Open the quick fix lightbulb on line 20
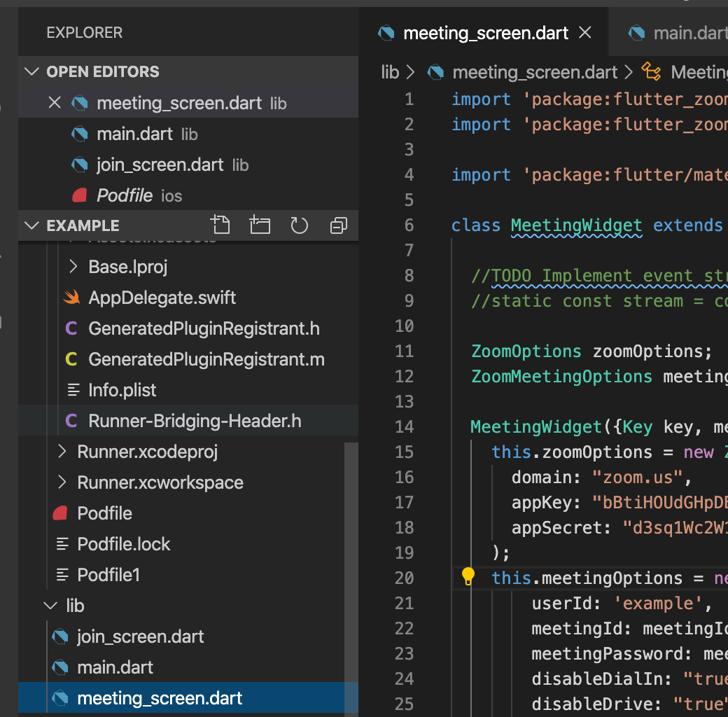This screenshot has width=728, height=717. point(468,577)
